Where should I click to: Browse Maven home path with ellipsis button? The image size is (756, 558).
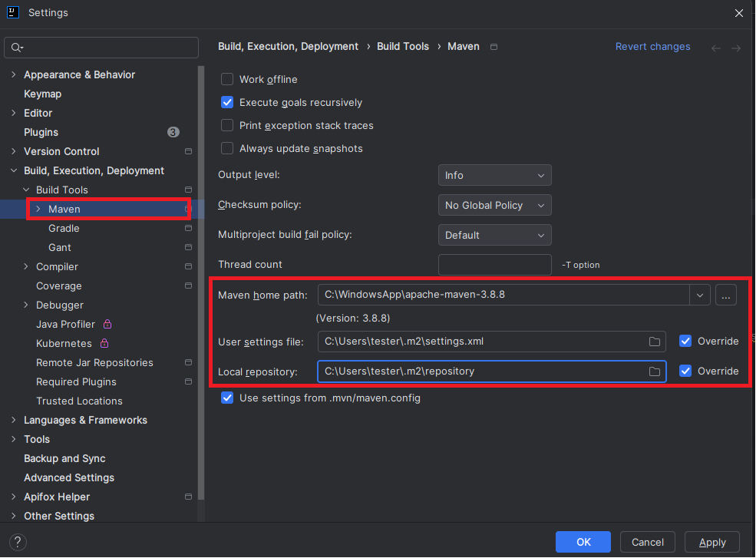pos(725,295)
